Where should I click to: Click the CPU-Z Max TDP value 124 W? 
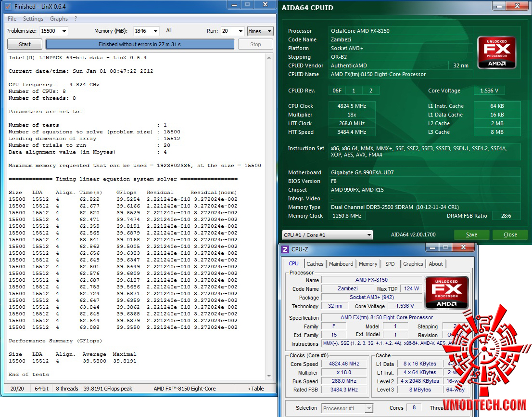411,288
